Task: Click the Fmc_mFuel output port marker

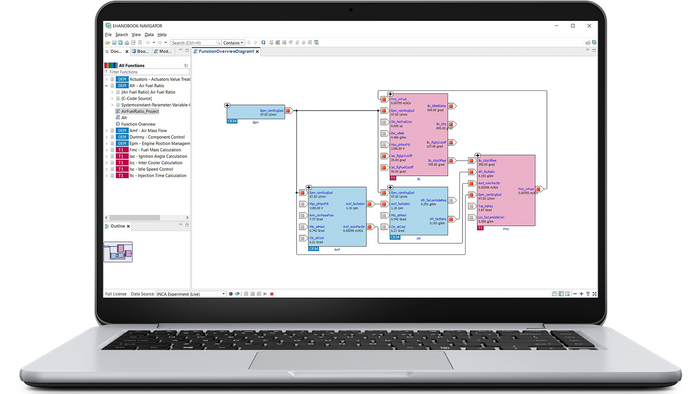Action: coord(539,189)
